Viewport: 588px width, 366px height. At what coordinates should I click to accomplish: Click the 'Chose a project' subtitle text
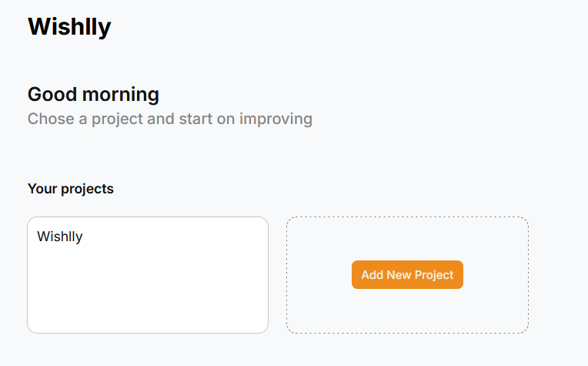click(169, 119)
